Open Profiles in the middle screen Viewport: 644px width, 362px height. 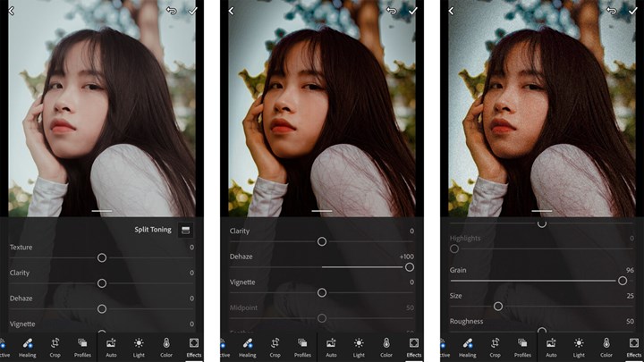(302, 347)
